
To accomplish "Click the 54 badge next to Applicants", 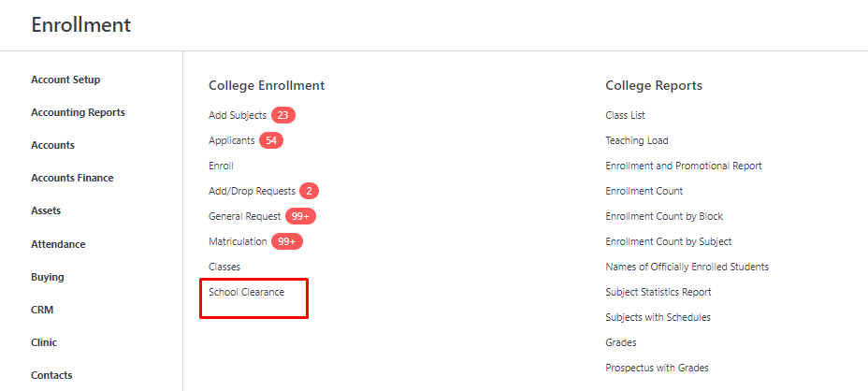I will point(271,140).
